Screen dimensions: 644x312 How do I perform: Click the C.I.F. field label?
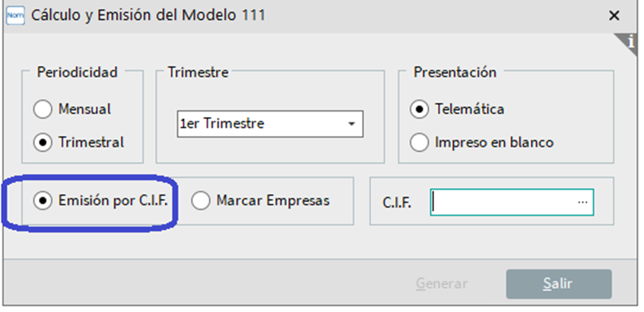397,203
